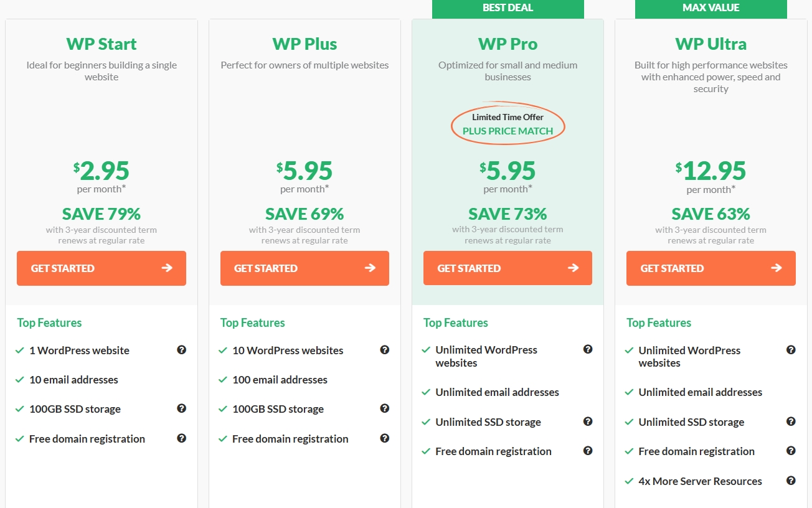Click the Plus Price Match limited offer badge
The image size is (812, 508).
(507, 125)
